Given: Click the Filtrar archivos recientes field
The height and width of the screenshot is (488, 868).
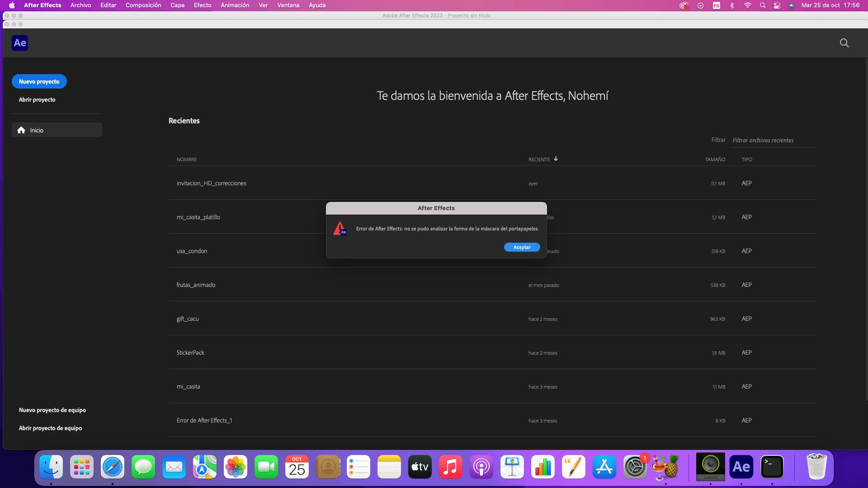Looking at the screenshot, I should tap(773, 140).
